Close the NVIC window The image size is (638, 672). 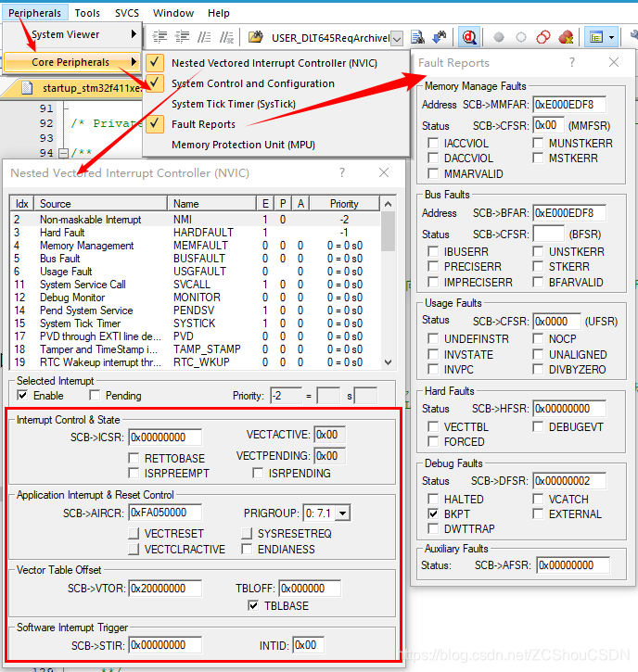(384, 172)
